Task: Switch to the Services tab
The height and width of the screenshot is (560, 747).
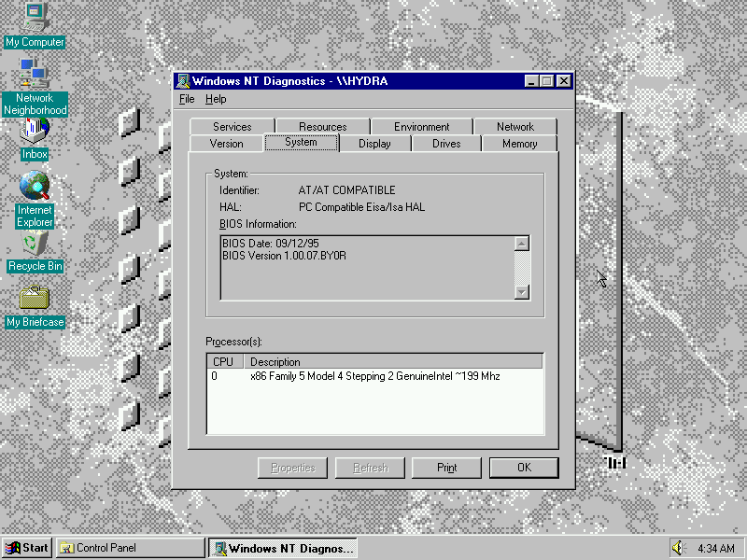Action: tap(232, 127)
